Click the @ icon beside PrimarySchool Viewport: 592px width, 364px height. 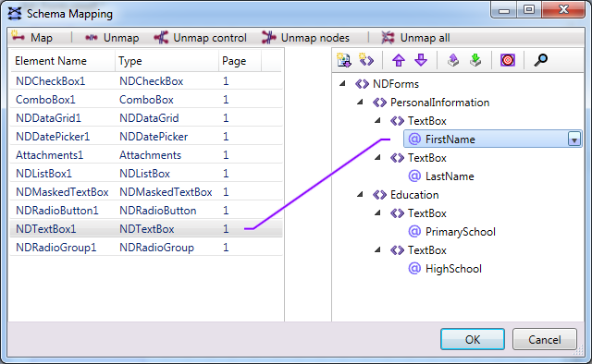[414, 231]
